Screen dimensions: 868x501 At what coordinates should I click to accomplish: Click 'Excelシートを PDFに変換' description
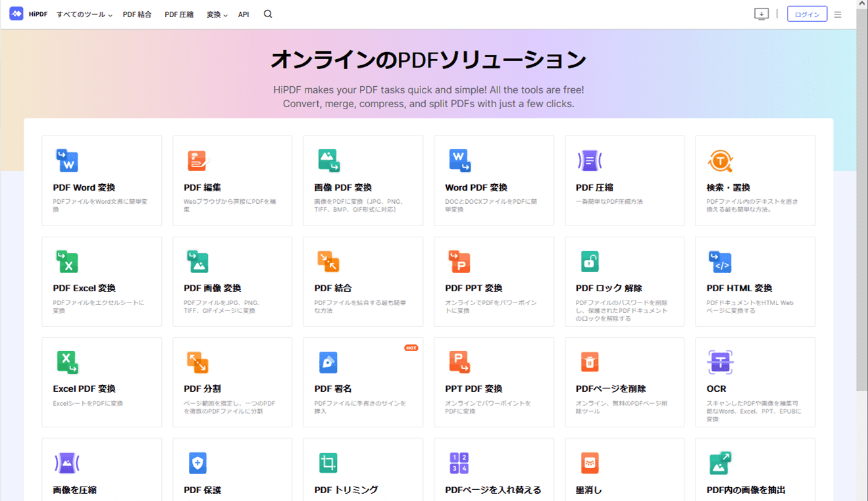pyautogui.click(x=88, y=403)
